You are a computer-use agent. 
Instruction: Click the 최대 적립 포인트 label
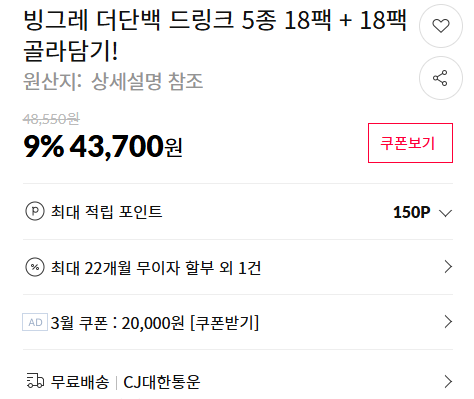(106, 212)
